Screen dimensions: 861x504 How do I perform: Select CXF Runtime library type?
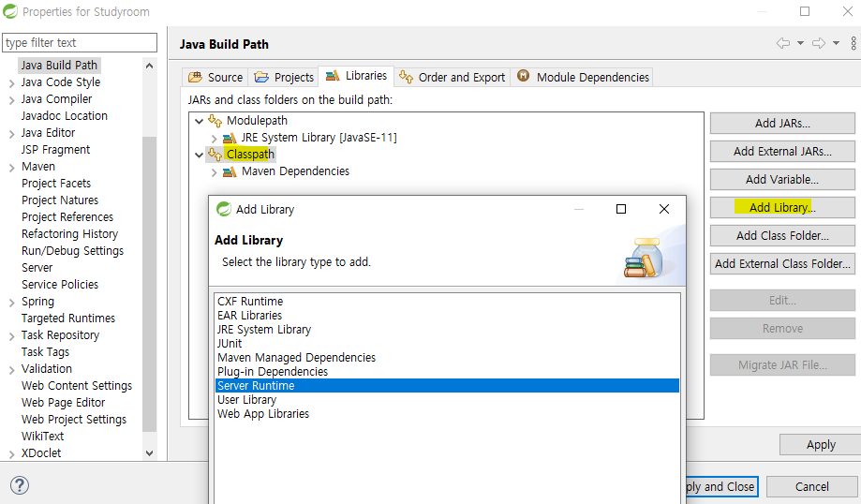[447, 302]
